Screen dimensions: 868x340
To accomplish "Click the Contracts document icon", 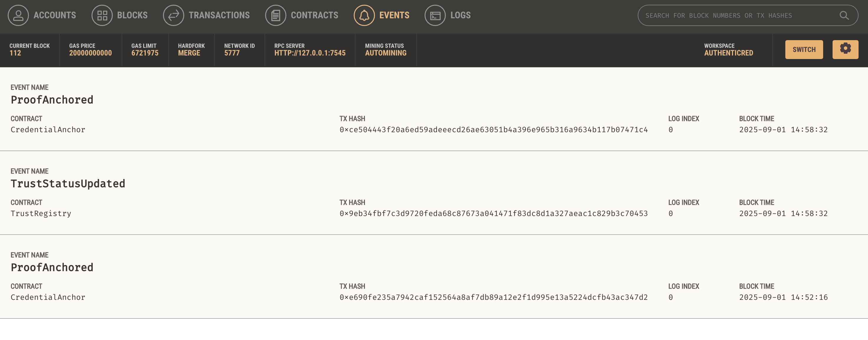I will click(x=275, y=16).
